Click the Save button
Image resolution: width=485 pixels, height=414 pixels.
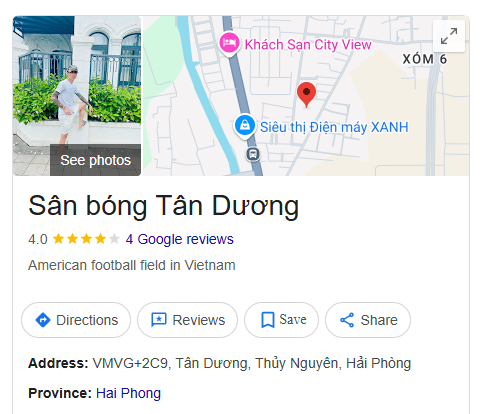[281, 320]
